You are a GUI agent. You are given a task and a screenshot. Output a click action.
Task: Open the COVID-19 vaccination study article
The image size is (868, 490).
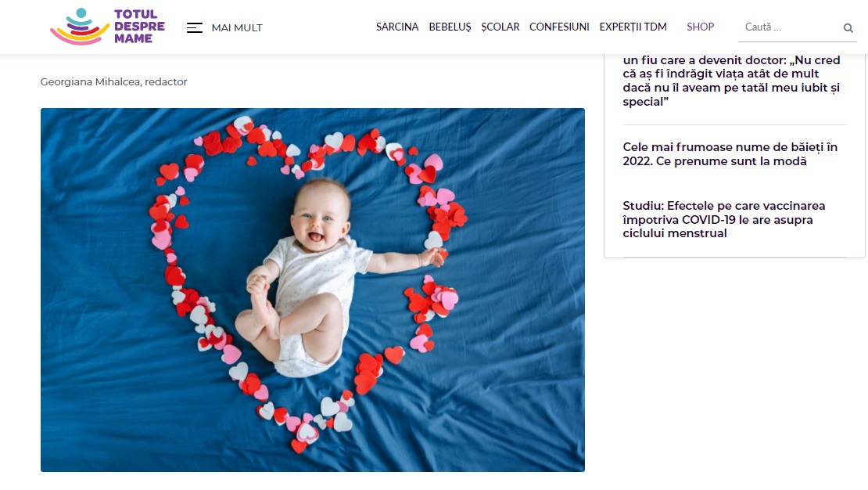pos(723,219)
